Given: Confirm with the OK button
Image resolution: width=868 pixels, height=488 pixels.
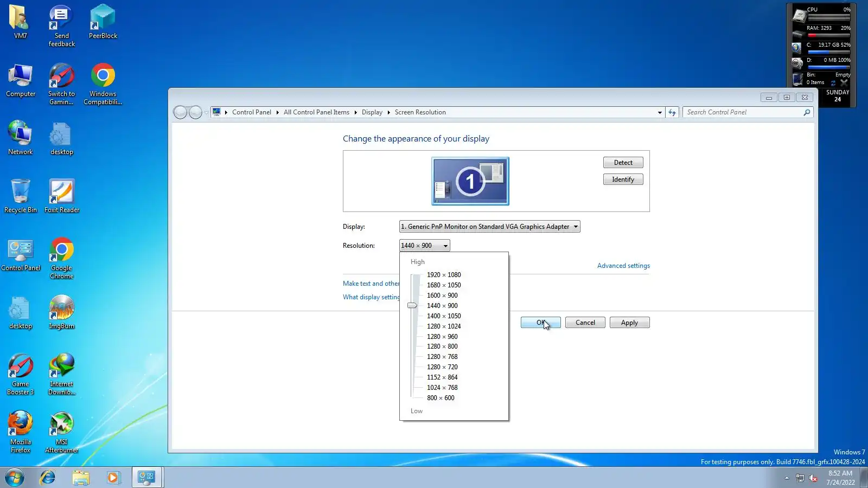Looking at the screenshot, I should 540,323.
